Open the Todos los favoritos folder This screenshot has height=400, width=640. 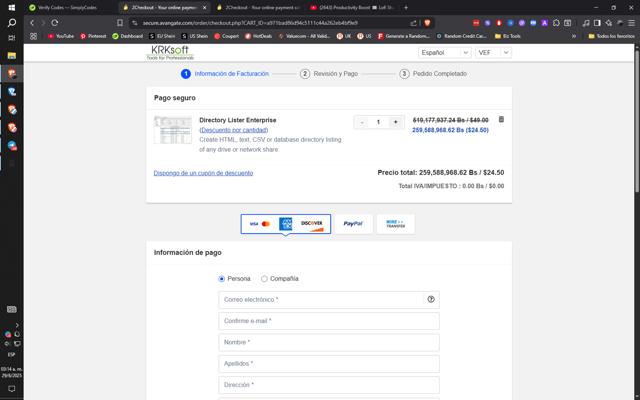tap(611, 36)
